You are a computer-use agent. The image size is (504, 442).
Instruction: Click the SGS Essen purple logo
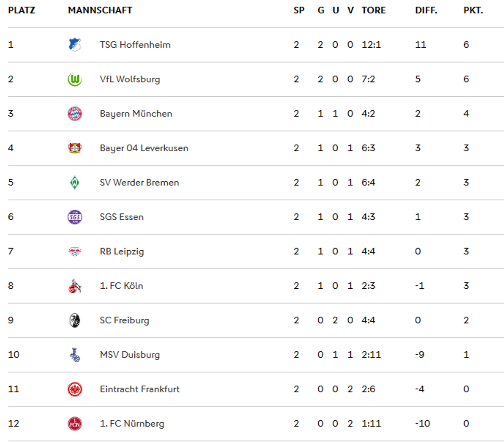(x=75, y=217)
